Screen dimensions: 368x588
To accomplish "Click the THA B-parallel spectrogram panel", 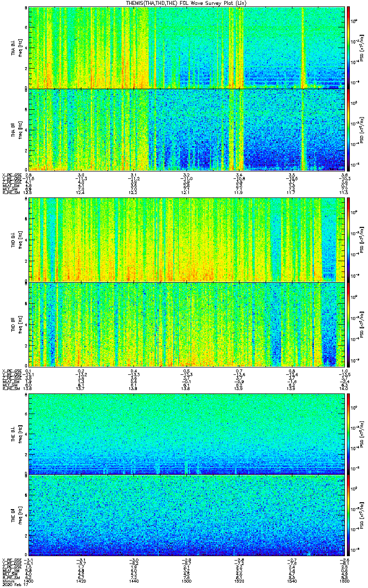I will 186,129.
